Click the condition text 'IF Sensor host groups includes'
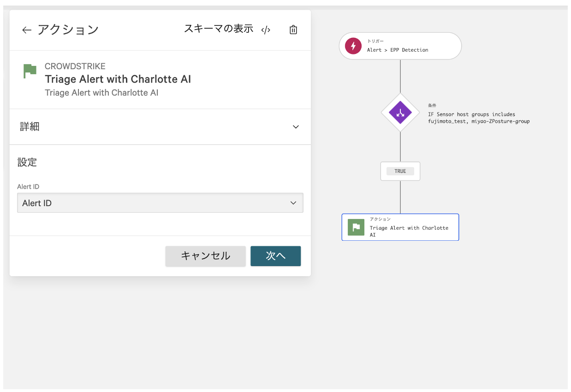The height and width of the screenshot is (392, 571). coord(471,114)
